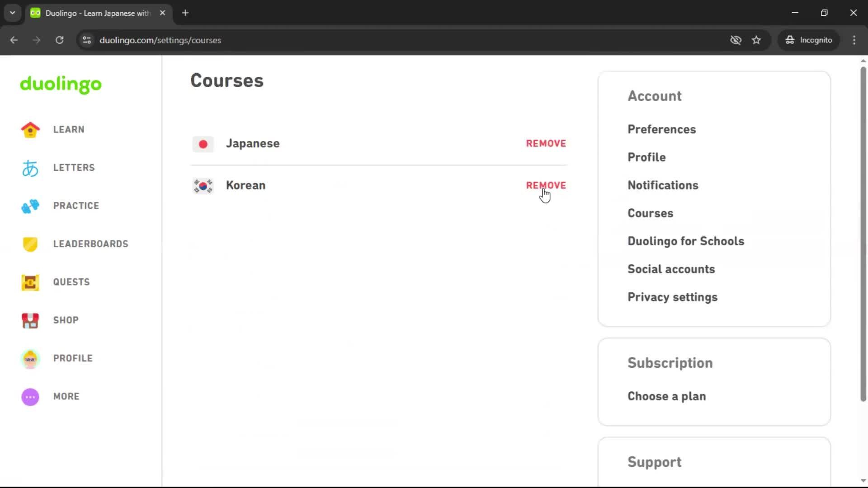Click the vertical scrollbar on the right
The height and width of the screenshot is (488, 868).
pos(863,226)
